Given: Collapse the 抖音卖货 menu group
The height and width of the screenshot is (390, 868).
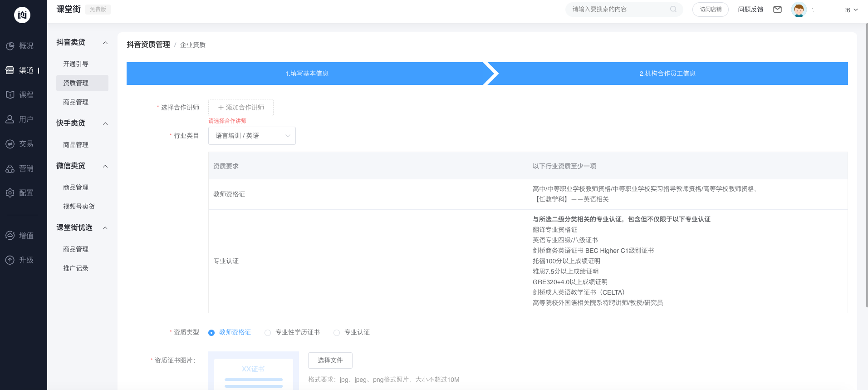Looking at the screenshot, I should pos(105,43).
